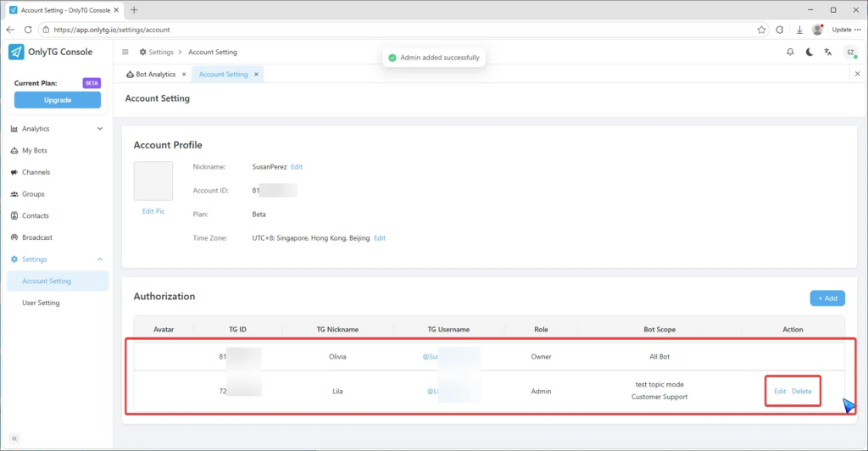Switch to the Bot Analytics tab

155,75
